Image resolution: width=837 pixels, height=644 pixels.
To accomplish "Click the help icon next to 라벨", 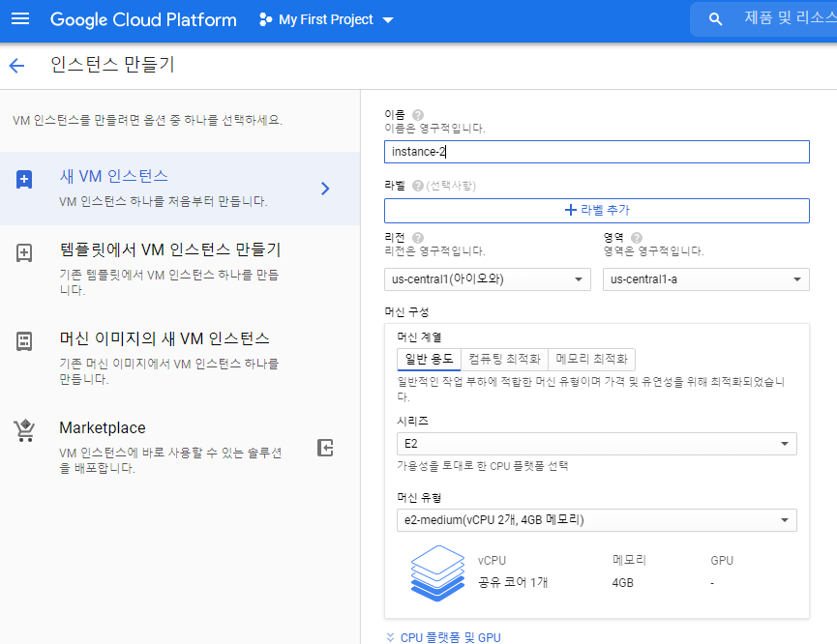I will 418,186.
